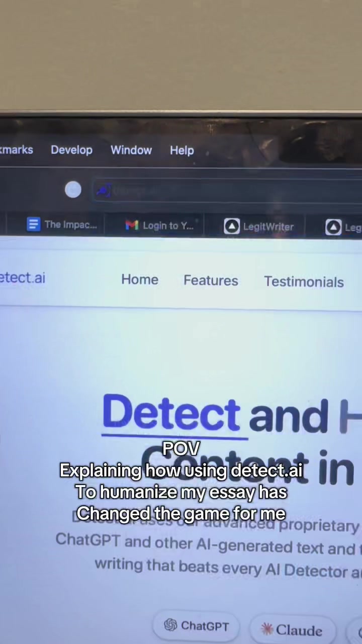Image resolution: width=362 pixels, height=644 pixels.
Task: Open the Testimonials nav link
Action: 304,282
